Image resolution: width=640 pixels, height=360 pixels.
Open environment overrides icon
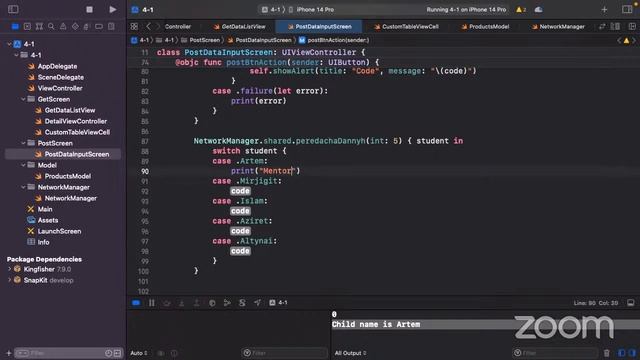242,303
